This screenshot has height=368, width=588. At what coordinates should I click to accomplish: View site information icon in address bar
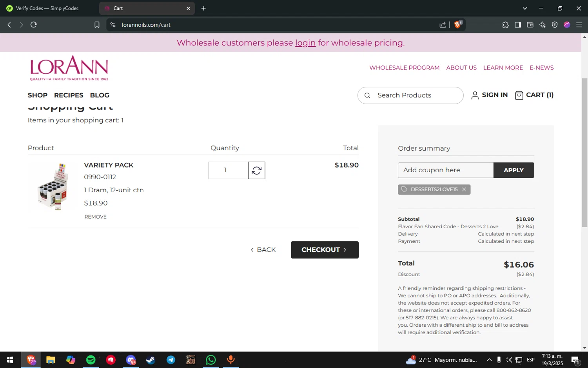pyautogui.click(x=113, y=25)
